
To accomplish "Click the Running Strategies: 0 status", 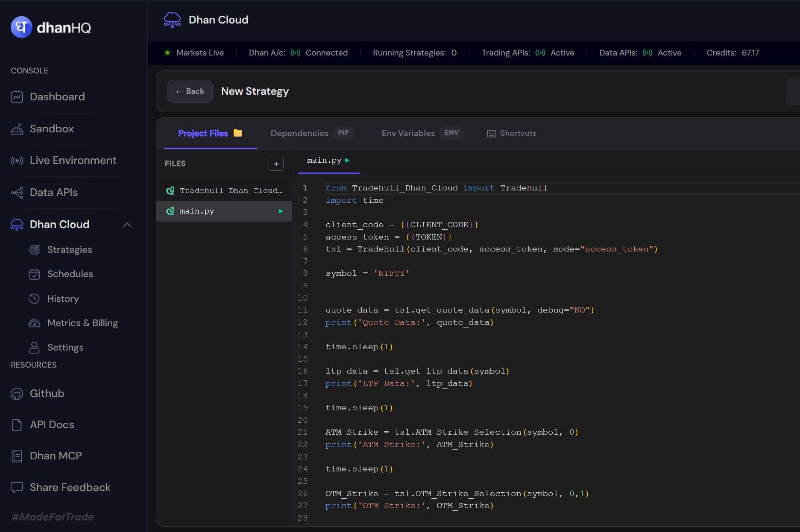I will point(415,53).
